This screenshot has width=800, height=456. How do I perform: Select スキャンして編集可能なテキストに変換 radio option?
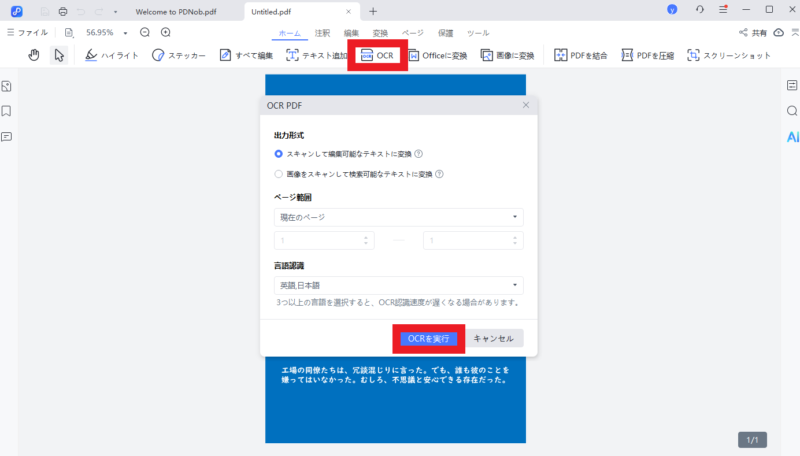(x=279, y=154)
